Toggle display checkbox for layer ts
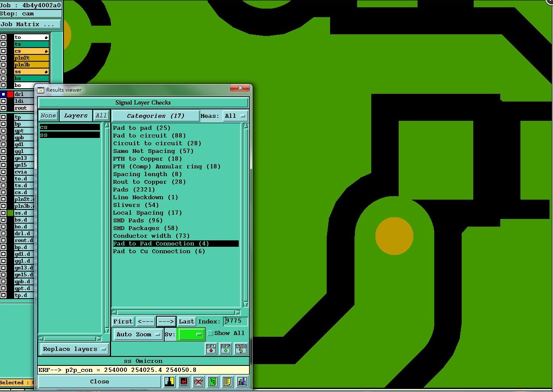The height and width of the screenshot is (392, 553). [3, 44]
